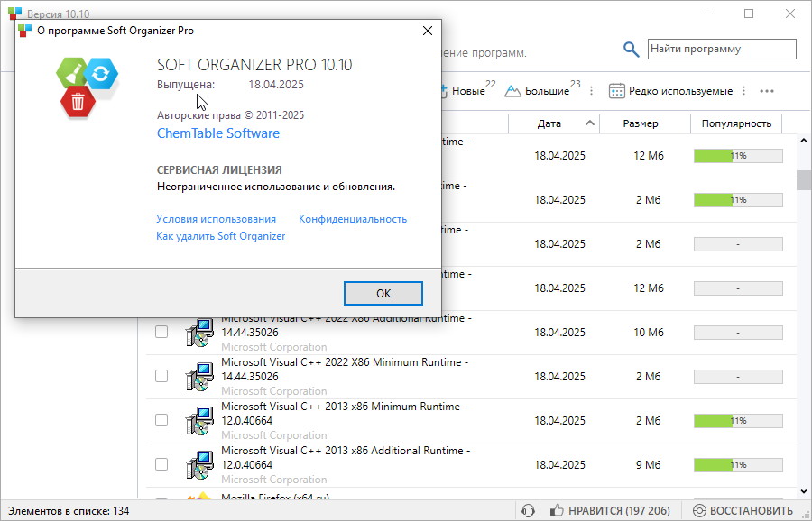The image size is (812, 521).
Task: Show the Большие programs filter
Action: (542, 90)
